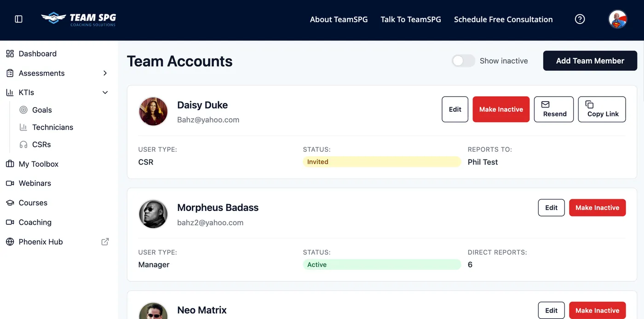Open the user profile avatar menu
644x319 pixels.
click(618, 19)
